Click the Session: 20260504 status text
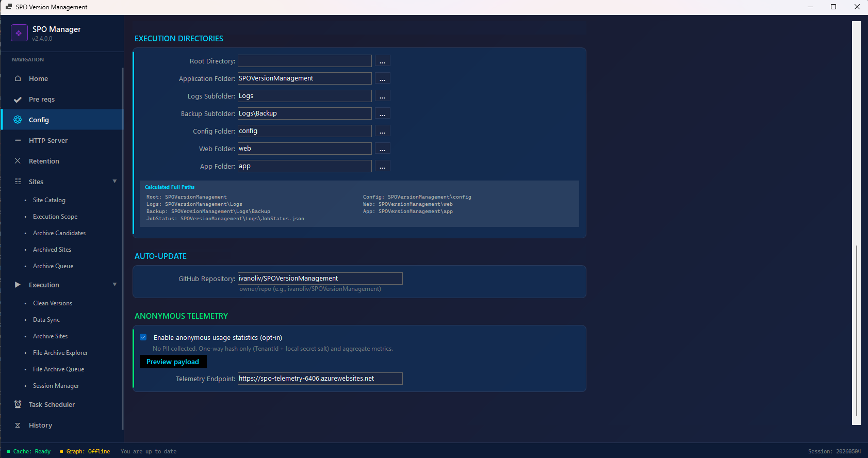The image size is (868, 458). pos(834,451)
